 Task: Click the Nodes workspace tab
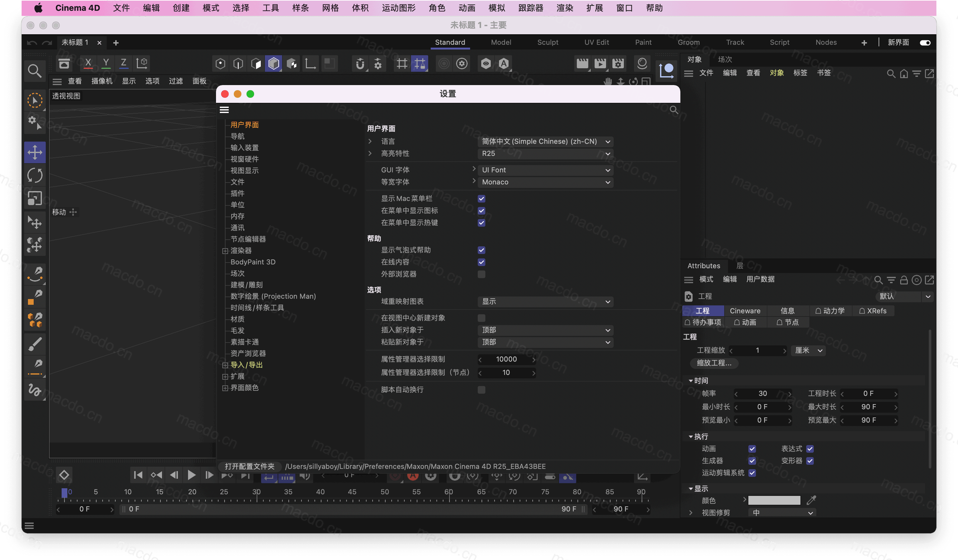point(826,42)
